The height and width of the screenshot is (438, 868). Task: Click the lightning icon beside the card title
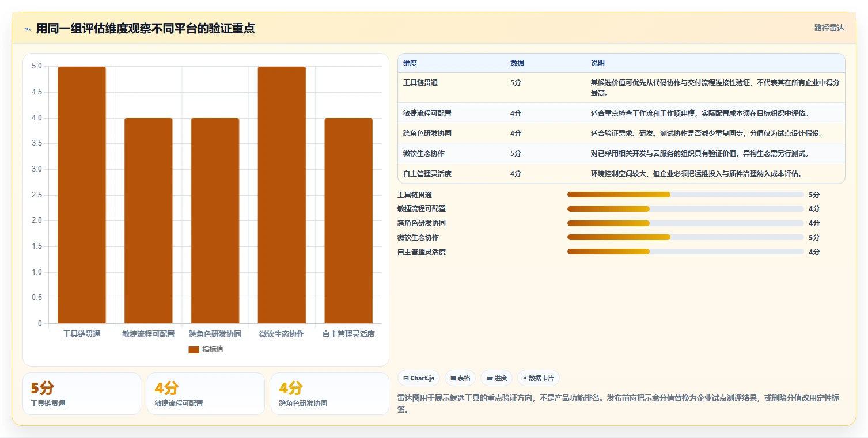[x=27, y=29]
